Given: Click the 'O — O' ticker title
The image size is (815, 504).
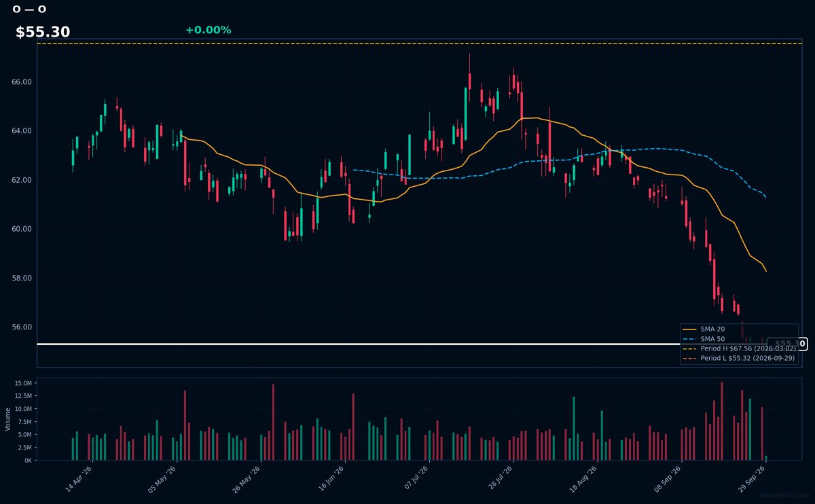Looking at the screenshot, I should coord(29,10).
